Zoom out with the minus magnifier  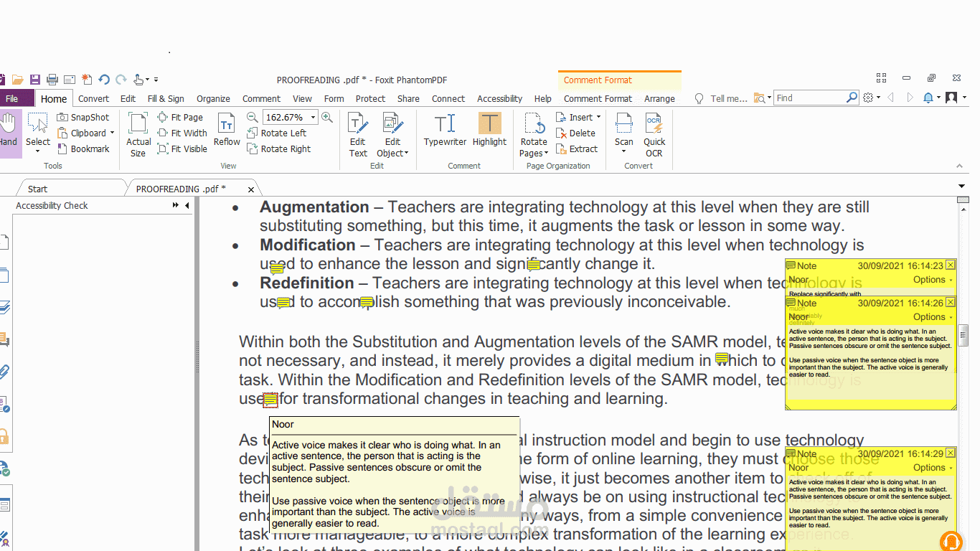pos(253,117)
